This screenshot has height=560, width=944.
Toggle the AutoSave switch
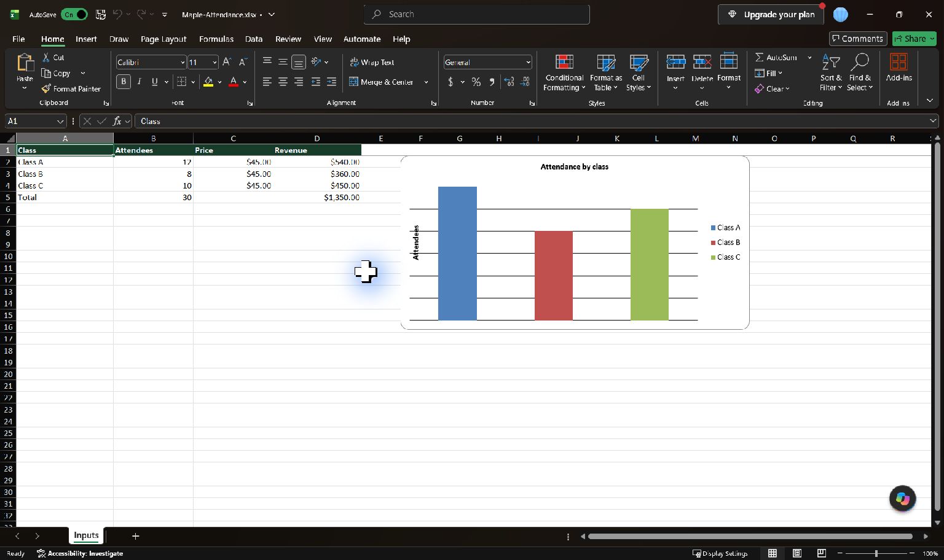pyautogui.click(x=74, y=14)
